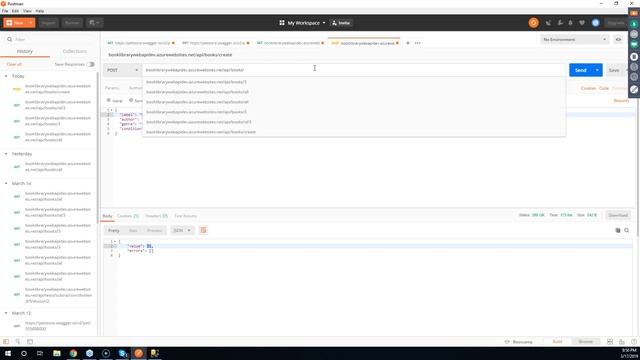Click the Clear all history link
This screenshot has height=360, width=640.
pyautogui.click(x=14, y=64)
